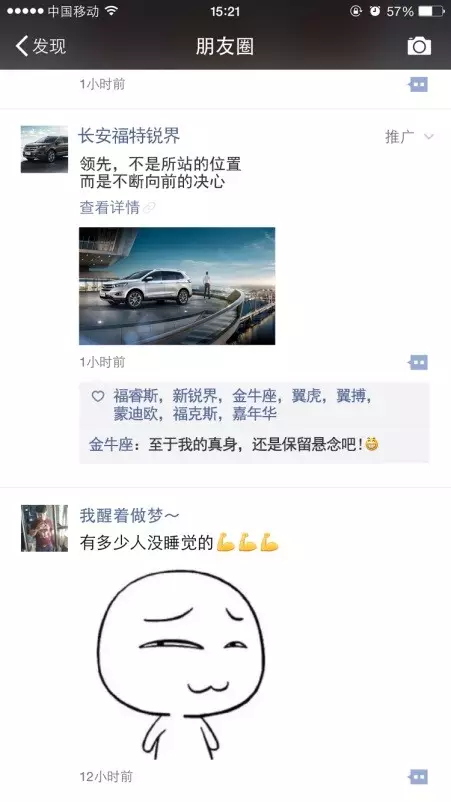Viewport: 451px width, 802px height.
Task: Open avatar of 我醒着做梦～ user
Action: pos(44,528)
